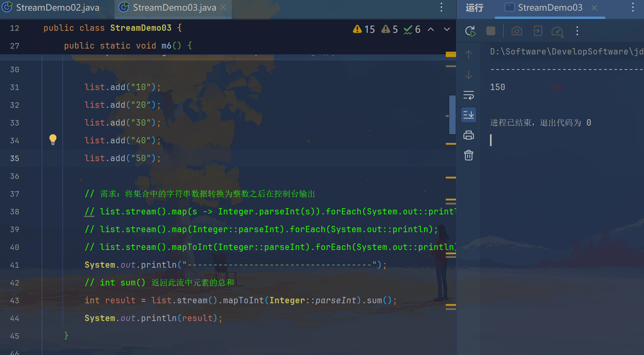The width and height of the screenshot is (644, 355).
Task: Click the editor vertical scrollbar thumb
Action: click(x=452, y=115)
